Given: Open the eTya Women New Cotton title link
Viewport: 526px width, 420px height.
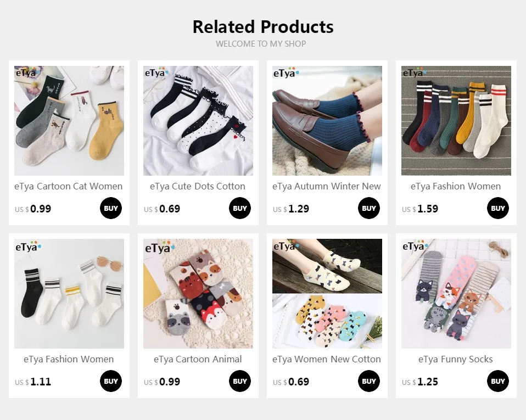Looking at the screenshot, I should coord(327,359).
